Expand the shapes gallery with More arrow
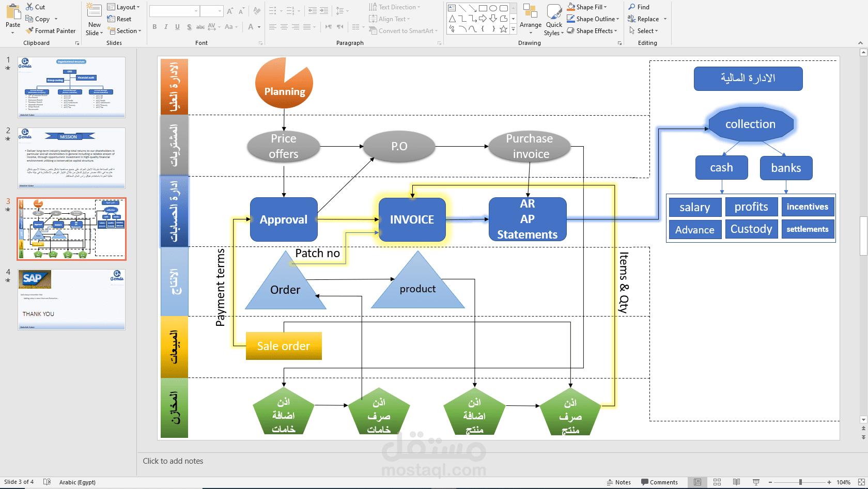This screenshot has height=489, width=868. (x=513, y=29)
